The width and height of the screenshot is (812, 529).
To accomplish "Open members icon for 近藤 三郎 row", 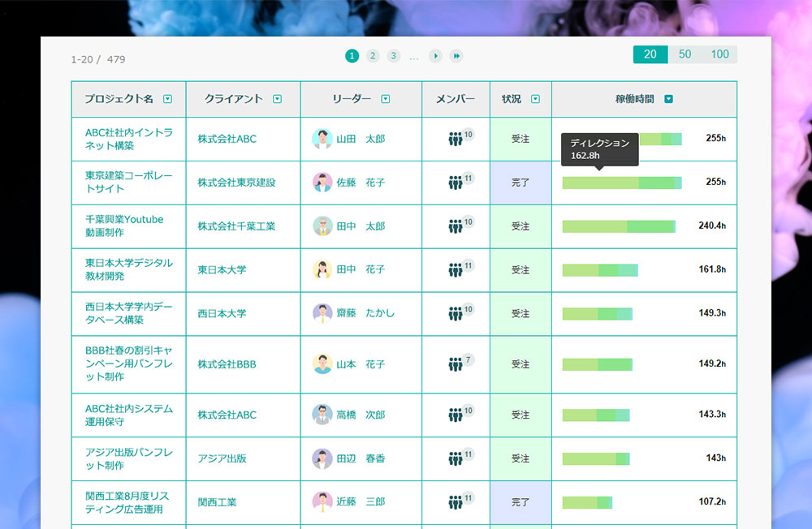I will tap(456, 501).
